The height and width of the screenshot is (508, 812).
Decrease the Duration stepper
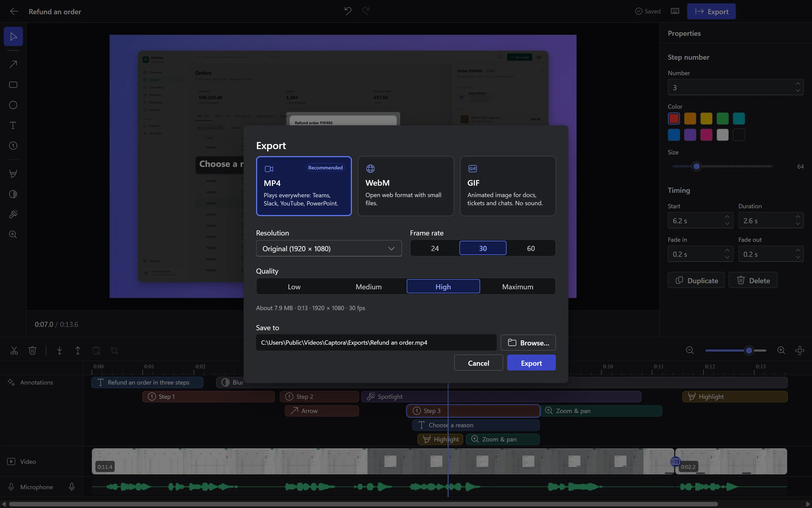798,224
